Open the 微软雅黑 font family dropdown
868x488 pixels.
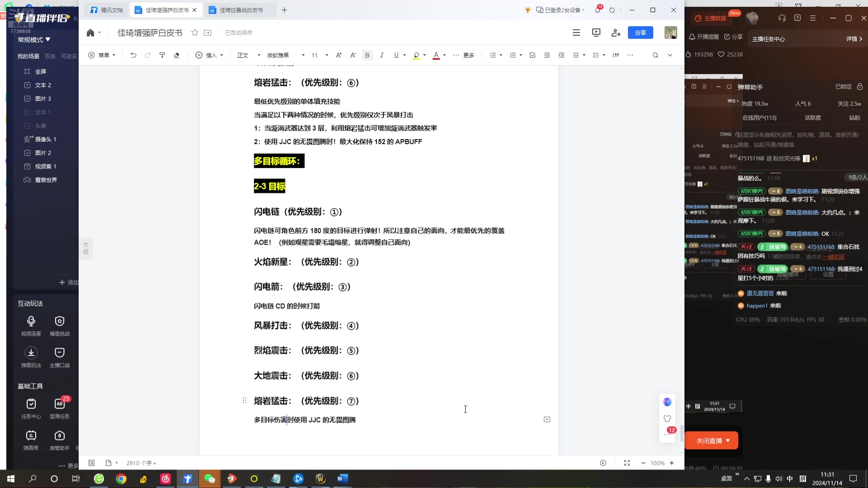(x=286, y=55)
